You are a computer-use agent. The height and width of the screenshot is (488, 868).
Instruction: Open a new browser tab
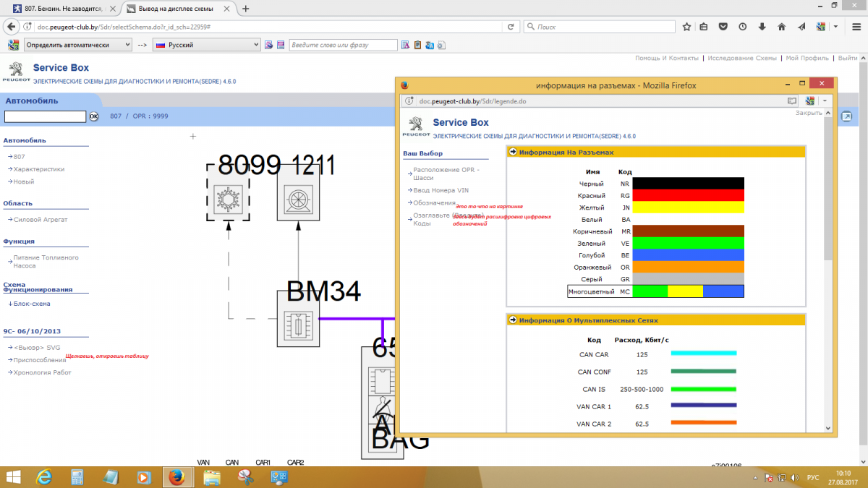246,9
